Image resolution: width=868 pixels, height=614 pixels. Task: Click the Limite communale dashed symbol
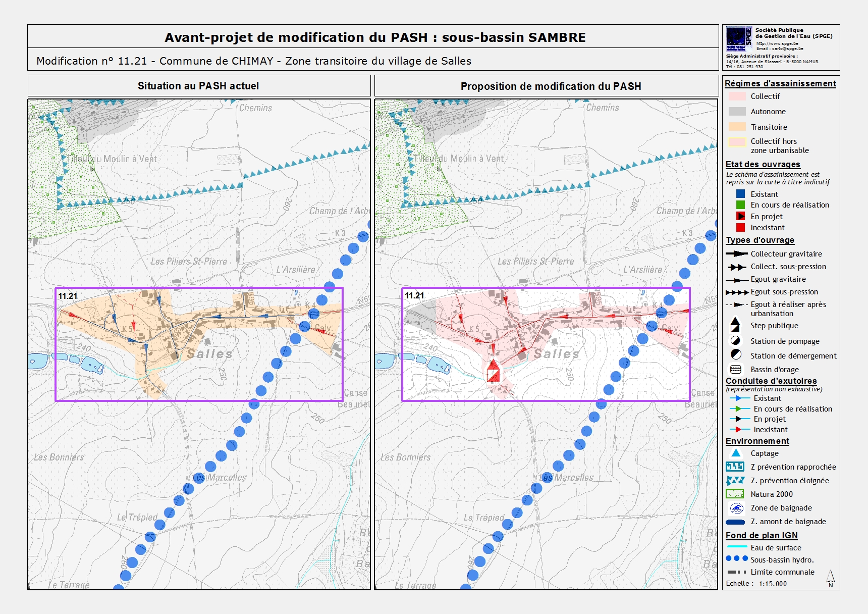pyautogui.click(x=737, y=572)
